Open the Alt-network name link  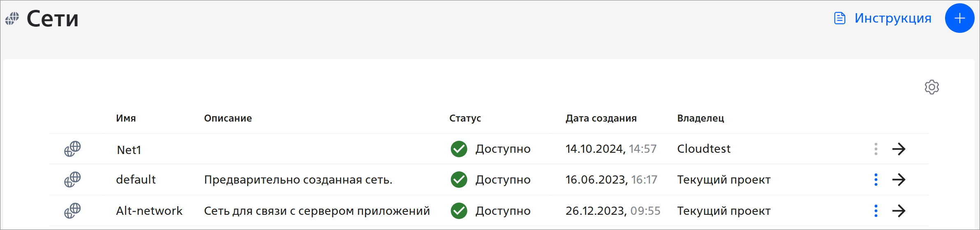[x=149, y=211]
